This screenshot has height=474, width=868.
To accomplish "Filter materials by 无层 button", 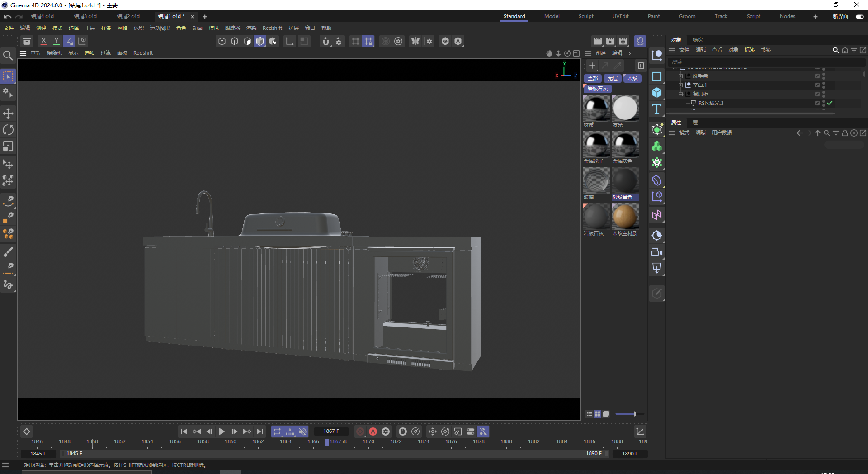I will (x=613, y=79).
